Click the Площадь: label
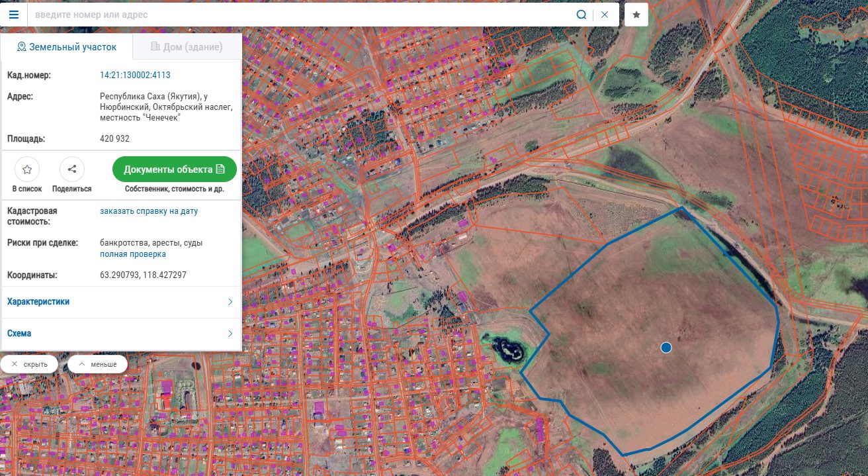Image resolution: width=868 pixels, height=476 pixels. click(26, 139)
